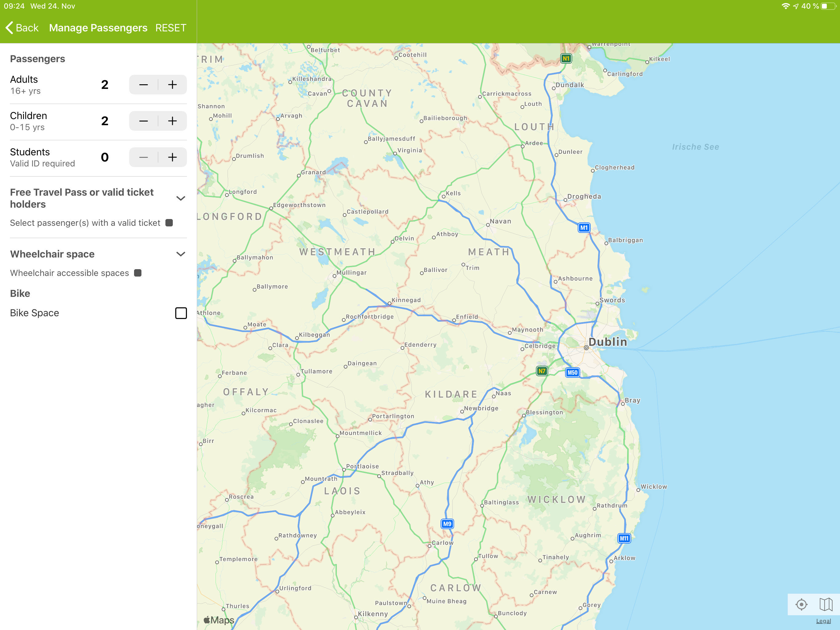Image resolution: width=840 pixels, height=630 pixels.
Task: Increase the Students passenger count
Action: pyautogui.click(x=172, y=157)
